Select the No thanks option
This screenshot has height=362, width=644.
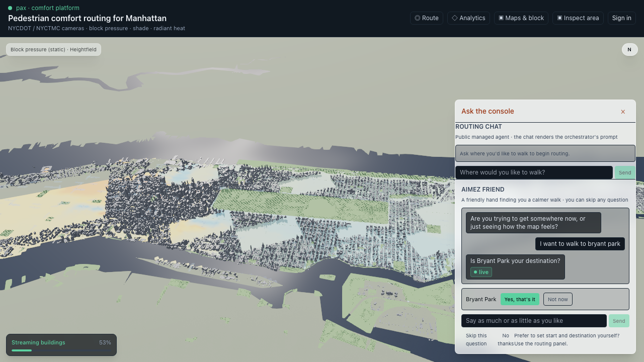[x=506, y=339]
